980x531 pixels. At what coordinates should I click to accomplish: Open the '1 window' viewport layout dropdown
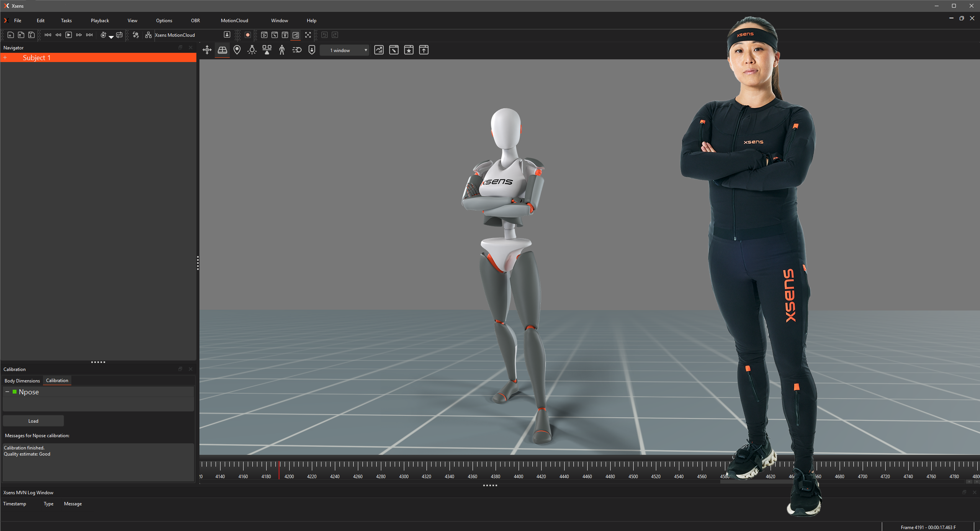[345, 50]
